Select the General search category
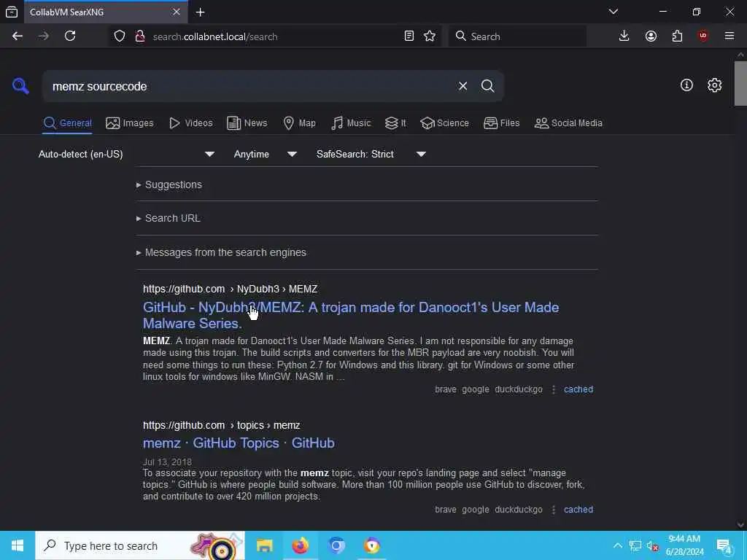The height and width of the screenshot is (560, 747). tap(68, 123)
